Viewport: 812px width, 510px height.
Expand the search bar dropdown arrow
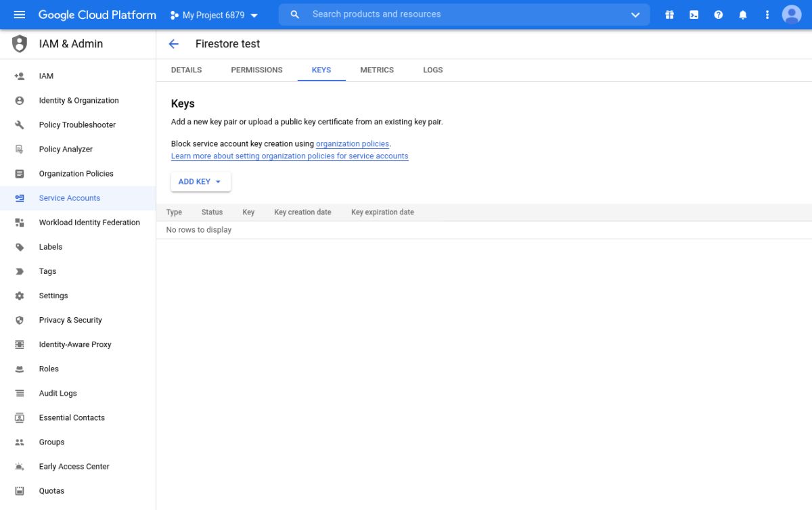(x=635, y=14)
